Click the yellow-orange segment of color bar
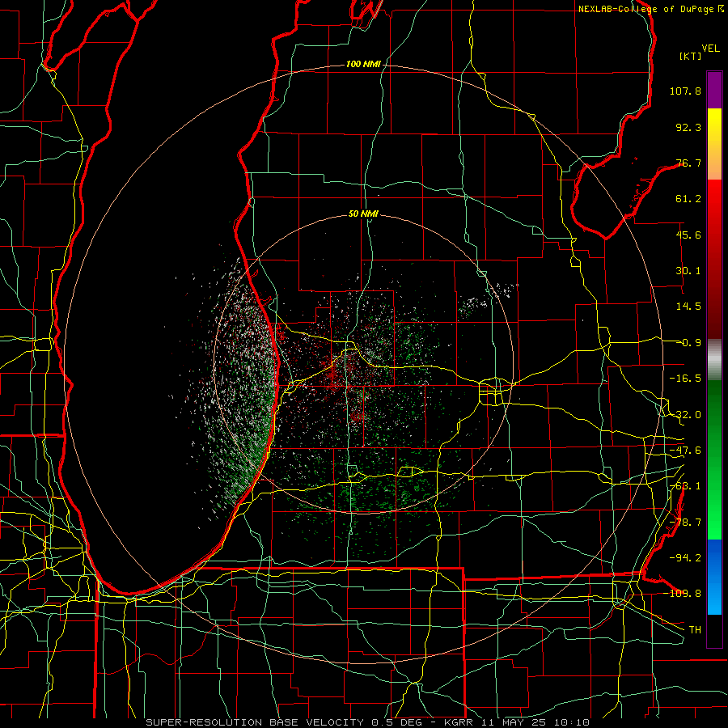 tap(714, 144)
